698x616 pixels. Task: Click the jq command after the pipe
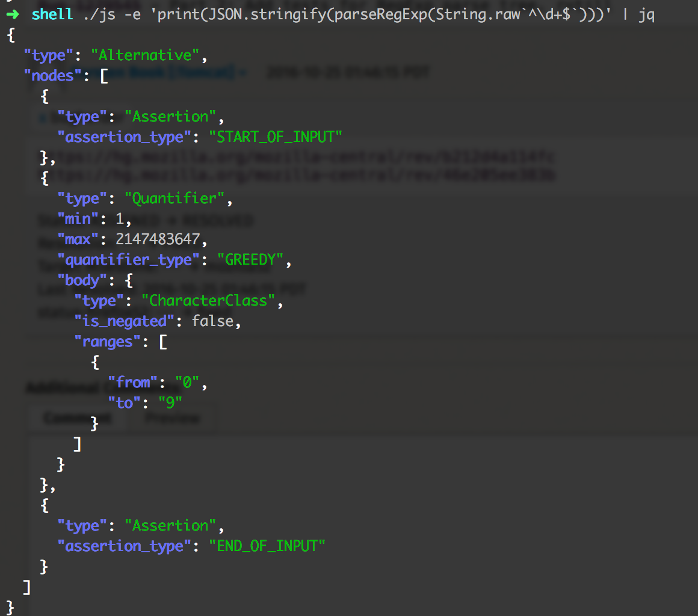pos(646,16)
